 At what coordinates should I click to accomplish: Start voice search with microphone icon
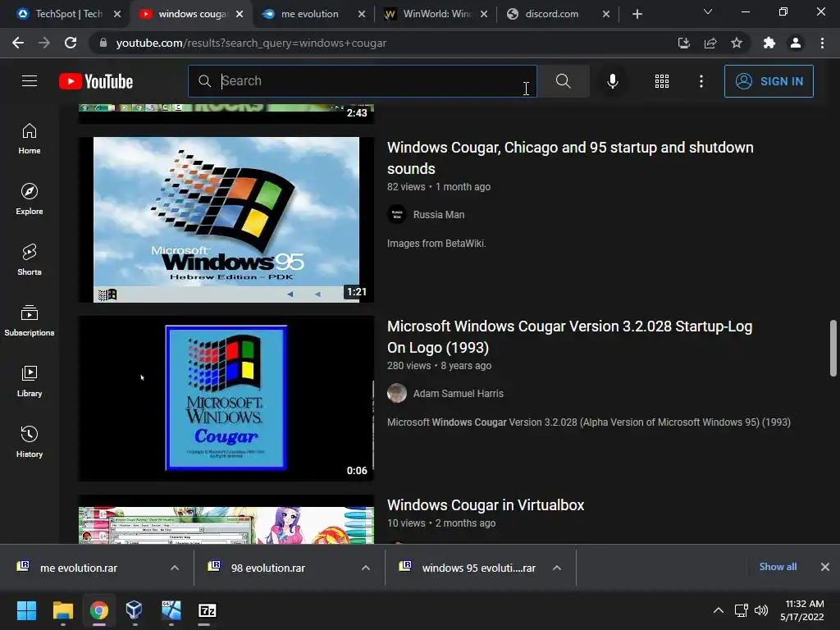coord(612,81)
